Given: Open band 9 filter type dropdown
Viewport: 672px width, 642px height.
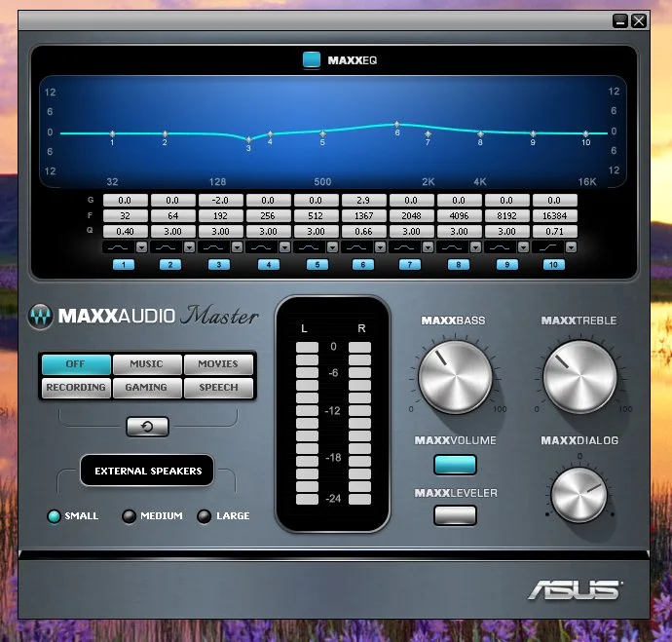Looking at the screenshot, I should (523, 246).
